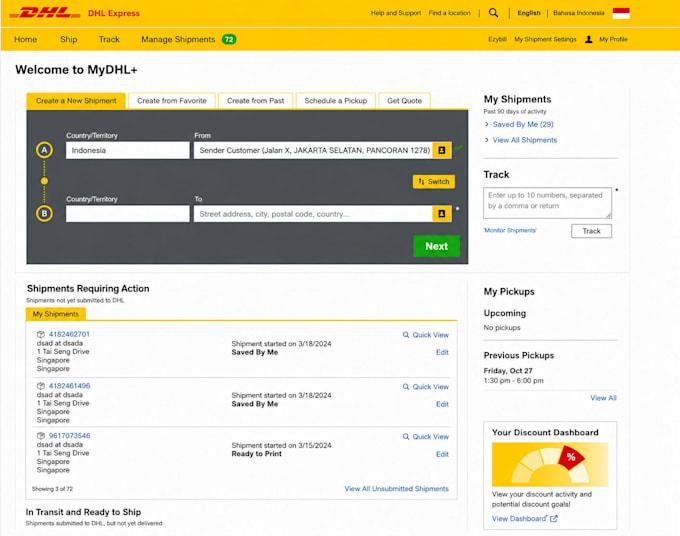The height and width of the screenshot is (536, 680).
Task: Select My Shipments tab under Requiring Action
Action: coord(56,314)
